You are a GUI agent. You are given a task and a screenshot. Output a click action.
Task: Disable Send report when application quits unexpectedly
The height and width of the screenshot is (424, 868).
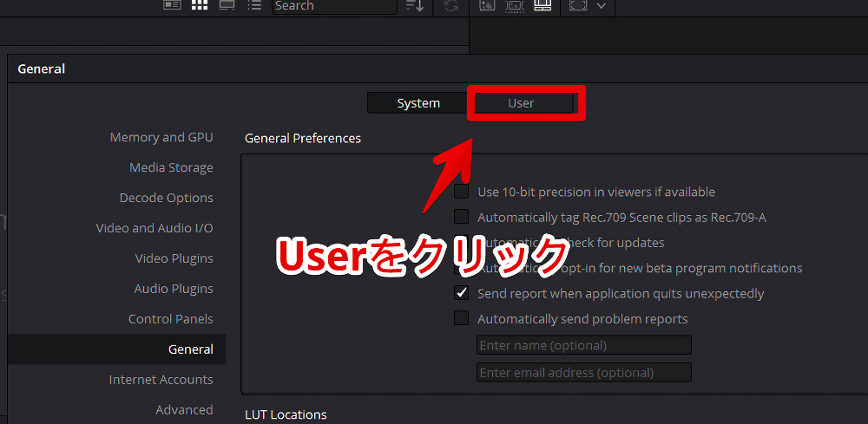(x=461, y=294)
